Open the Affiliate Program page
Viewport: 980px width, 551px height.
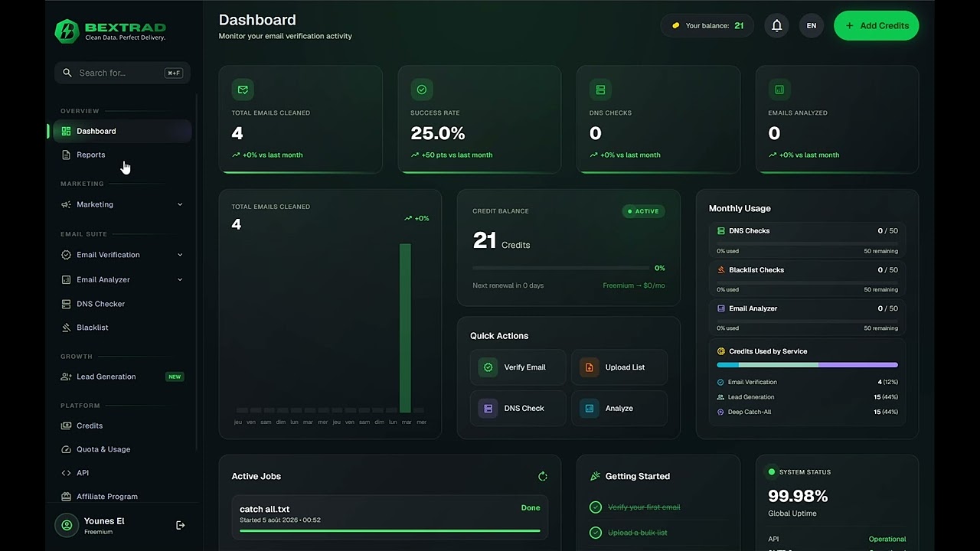pos(122,497)
